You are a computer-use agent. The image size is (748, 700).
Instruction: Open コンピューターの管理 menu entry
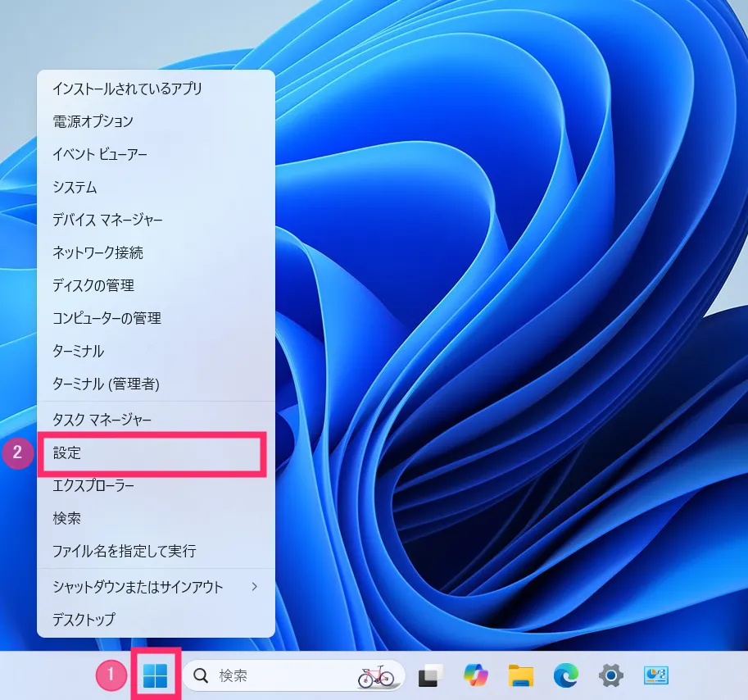point(156,318)
